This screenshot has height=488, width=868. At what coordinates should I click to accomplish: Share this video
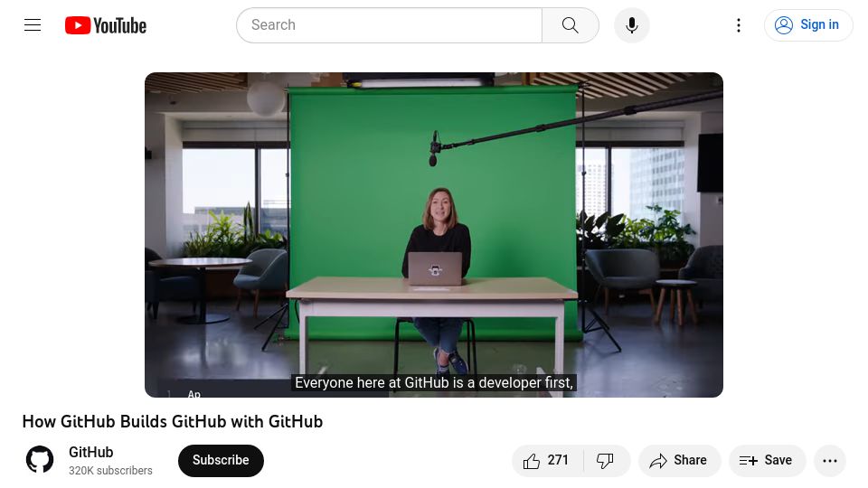point(679,460)
